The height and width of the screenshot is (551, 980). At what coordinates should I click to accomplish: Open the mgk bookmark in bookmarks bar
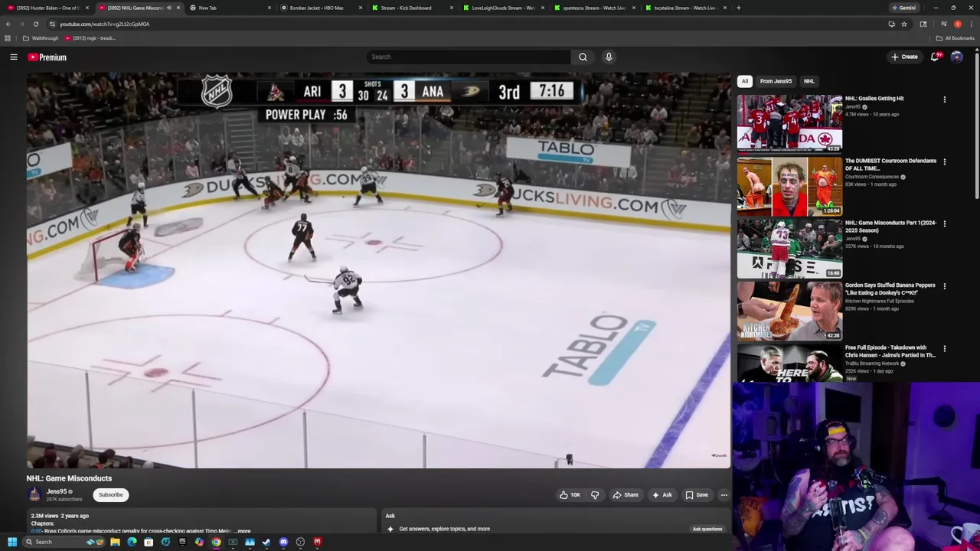[90, 38]
